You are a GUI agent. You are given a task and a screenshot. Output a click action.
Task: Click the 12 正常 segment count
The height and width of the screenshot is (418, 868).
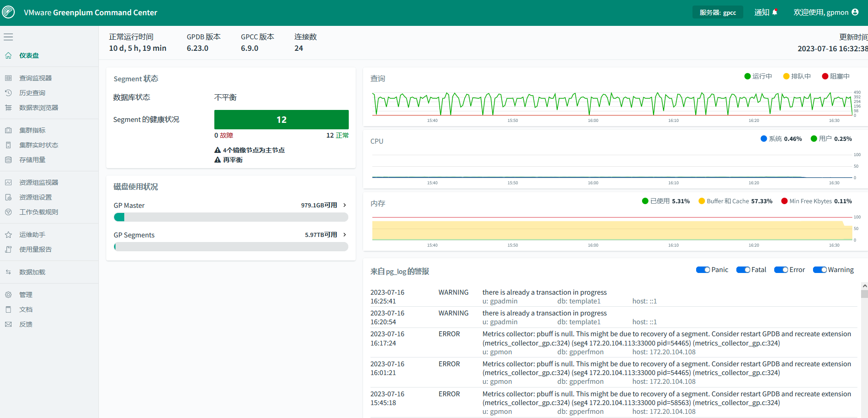337,135
